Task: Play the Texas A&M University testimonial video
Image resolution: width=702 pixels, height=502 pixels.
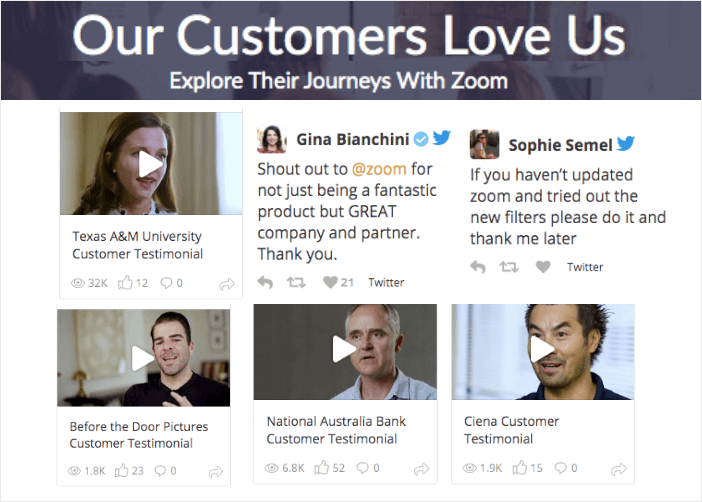Action: tap(150, 164)
